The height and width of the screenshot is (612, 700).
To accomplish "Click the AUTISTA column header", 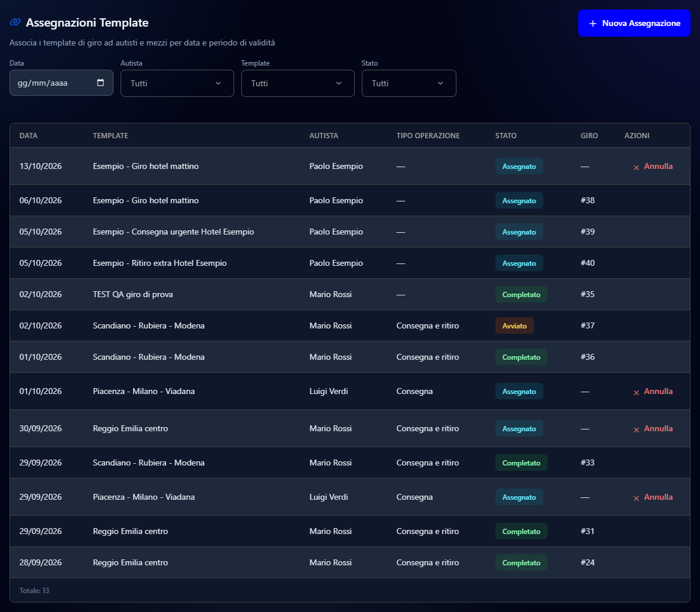I will coord(323,136).
